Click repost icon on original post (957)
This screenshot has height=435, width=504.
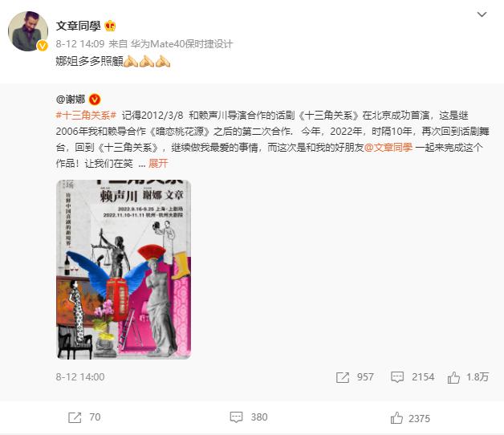click(x=343, y=377)
